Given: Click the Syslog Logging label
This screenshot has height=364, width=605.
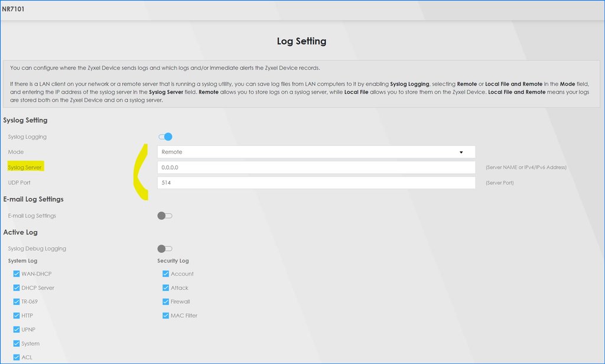Looking at the screenshot, I should tap(27, 136).
